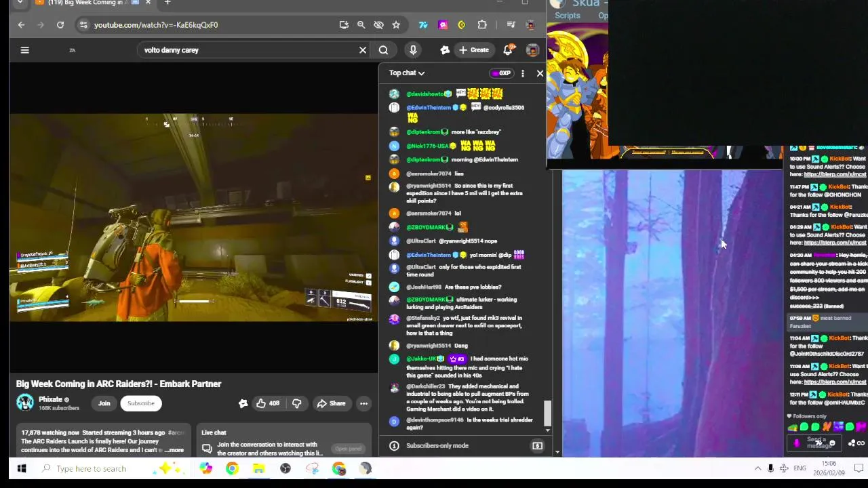Click the crossed-eye tracking protection icon
868x488 pixels.
pos(379,25)
